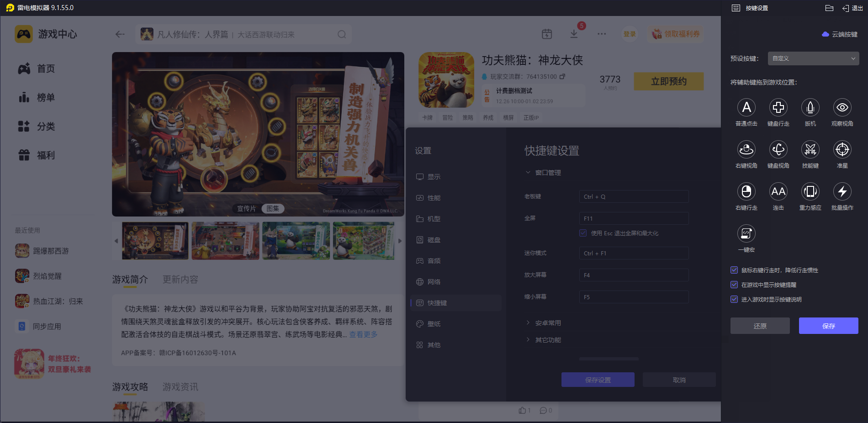Image resolution: width=868 pixels, height=423 pixels.
Task: Select the 键盘行走 D-pad key icon
Action: [778, 107]
